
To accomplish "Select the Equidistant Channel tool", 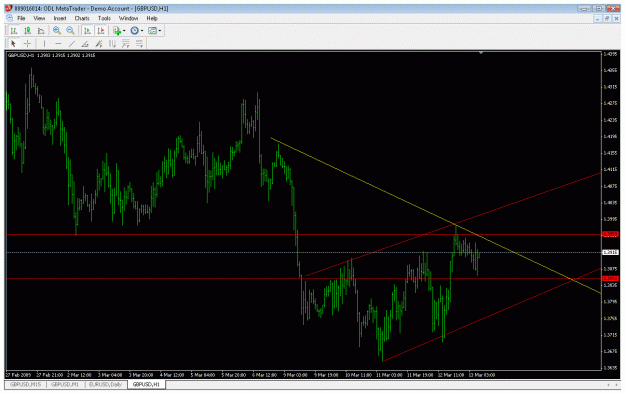I will 99,43.
